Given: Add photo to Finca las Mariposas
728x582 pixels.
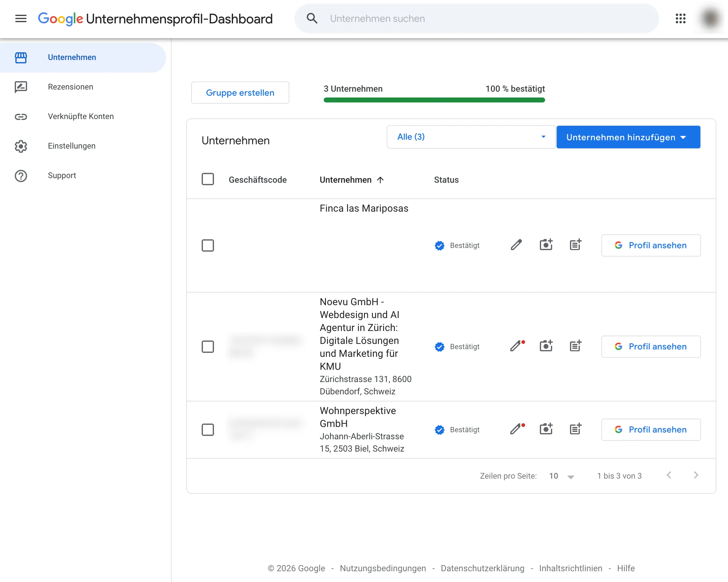Looking at the screenshot, I should pyautogui.click(x=546, y=245).
